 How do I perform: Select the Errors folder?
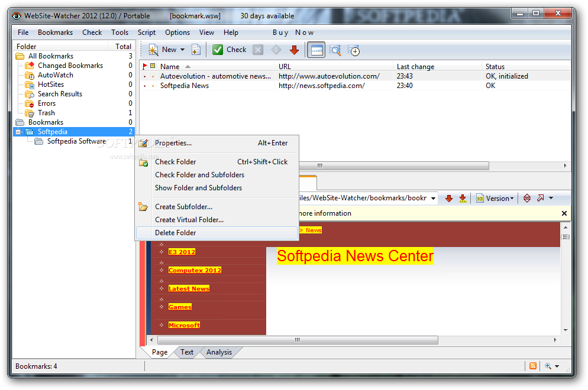pos(47,103)
